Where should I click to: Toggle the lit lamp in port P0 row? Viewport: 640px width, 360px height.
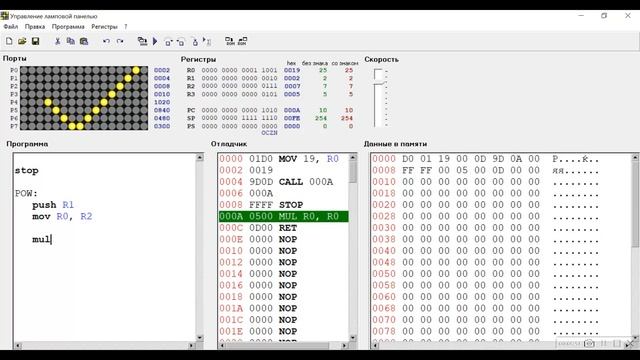[136, 70]
